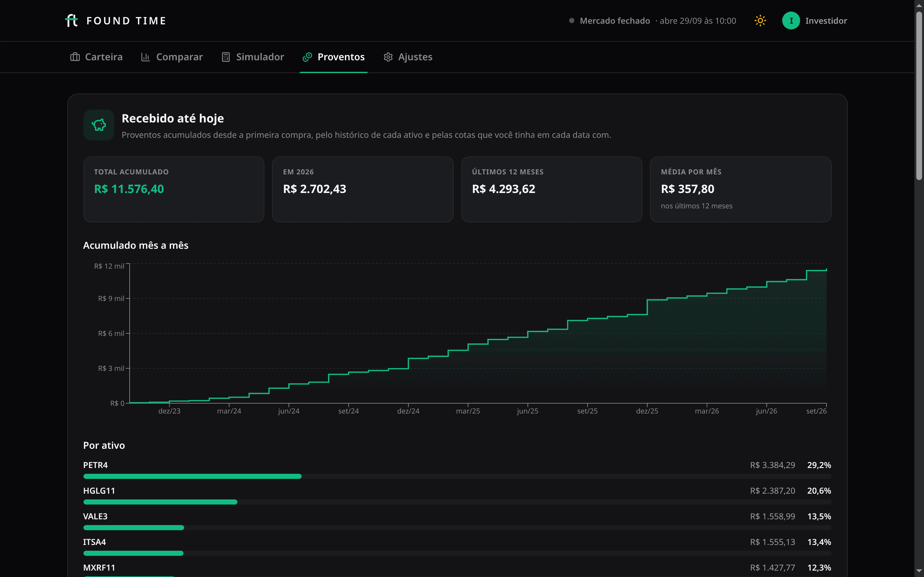Click the PETR4 progress bar
The height and width of the screenshot is (577, 924).
pos(457,476)
